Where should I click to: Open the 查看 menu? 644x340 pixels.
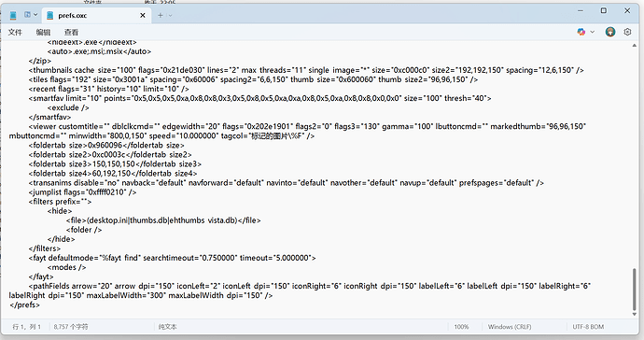71,32
